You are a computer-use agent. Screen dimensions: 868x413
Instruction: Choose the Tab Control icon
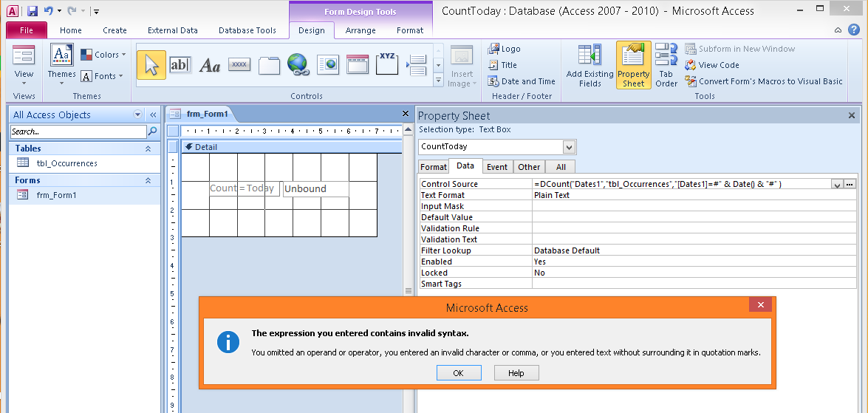coord(270,65)
